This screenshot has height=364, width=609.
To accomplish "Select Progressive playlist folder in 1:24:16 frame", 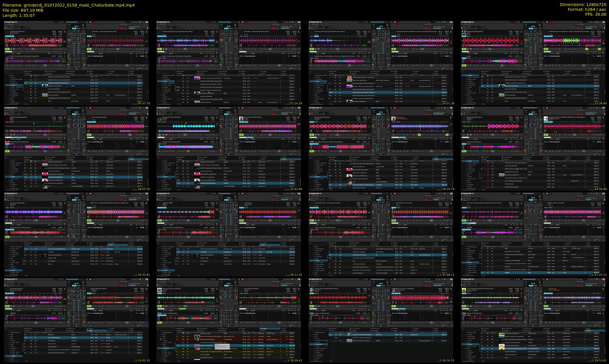I will coord(318,344).
